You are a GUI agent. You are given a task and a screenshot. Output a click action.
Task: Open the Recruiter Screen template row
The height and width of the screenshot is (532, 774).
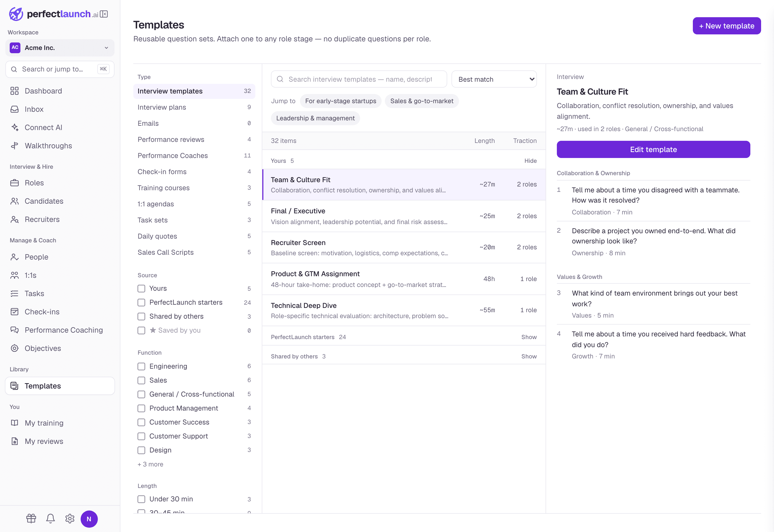point(404,247)
